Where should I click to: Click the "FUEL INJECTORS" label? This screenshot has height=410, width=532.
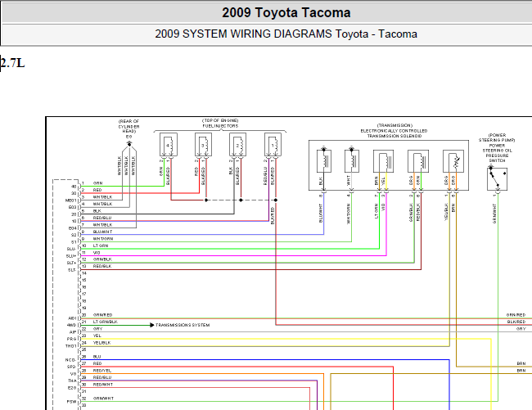(220, 126)
